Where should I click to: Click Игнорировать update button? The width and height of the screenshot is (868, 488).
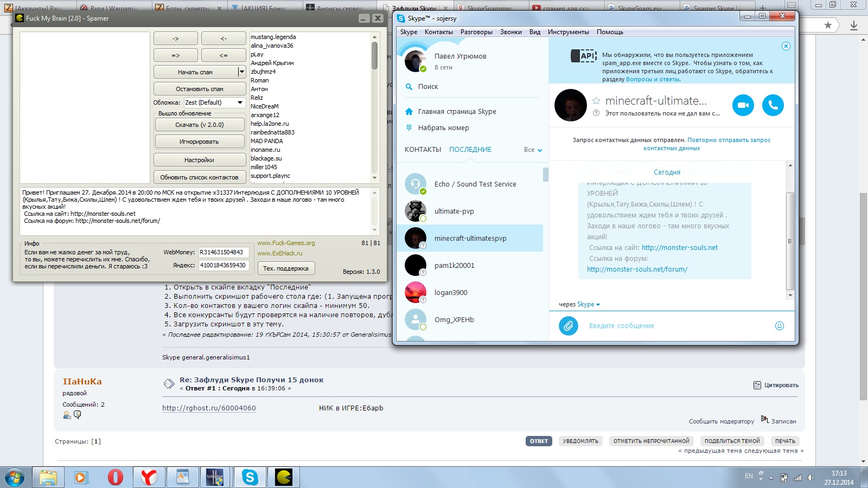pyautogui.click(x=199, y=142)
